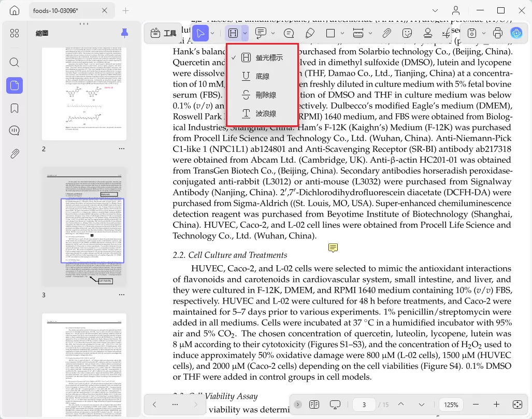Open the yellow sticky note annotation
The width and height of the screenshot is (532, 419).
[333, 248]
